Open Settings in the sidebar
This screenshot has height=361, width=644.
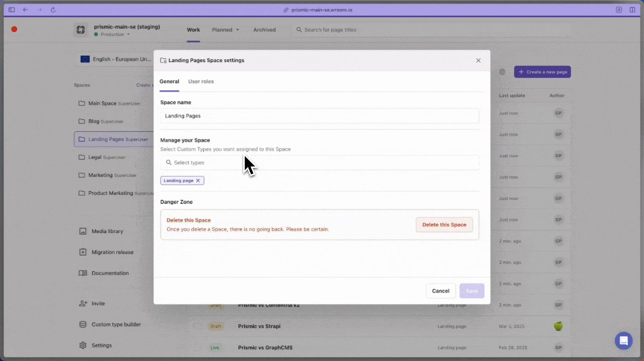click(95, 345)
